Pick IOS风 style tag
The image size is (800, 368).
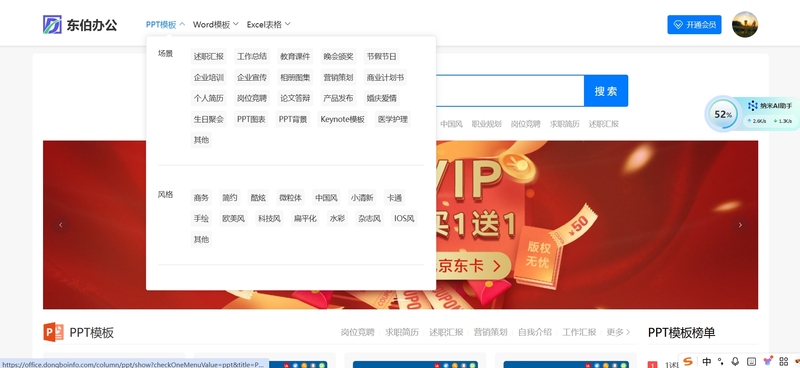[404, 218]
